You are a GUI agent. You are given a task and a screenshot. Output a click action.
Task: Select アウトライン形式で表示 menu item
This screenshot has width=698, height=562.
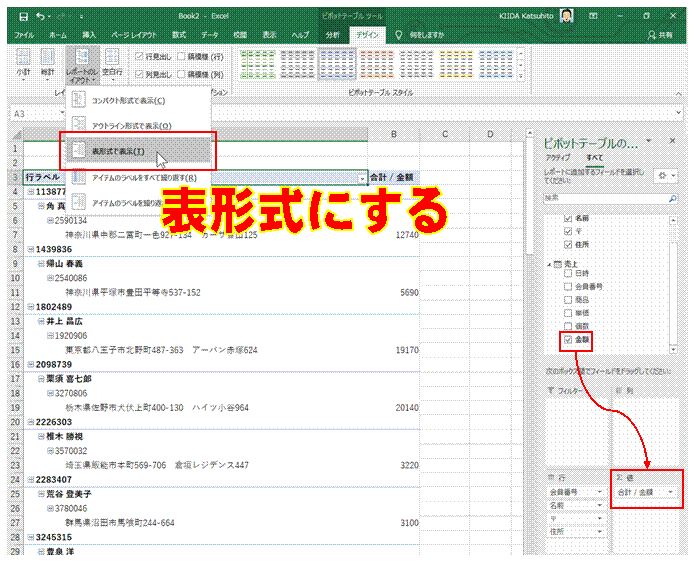click(138, 126)
